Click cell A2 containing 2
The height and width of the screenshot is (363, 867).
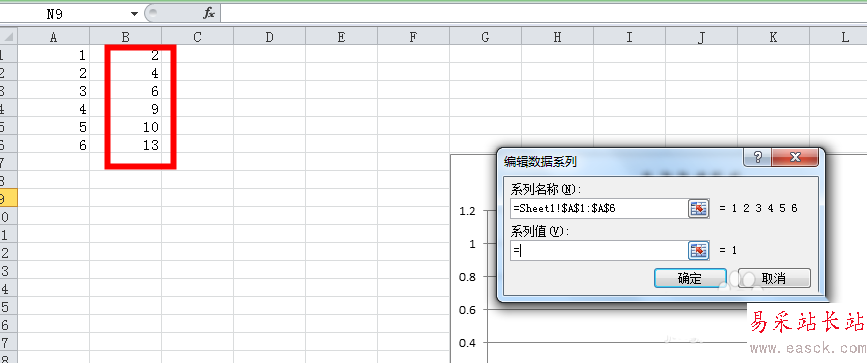[x=54, y=72]
